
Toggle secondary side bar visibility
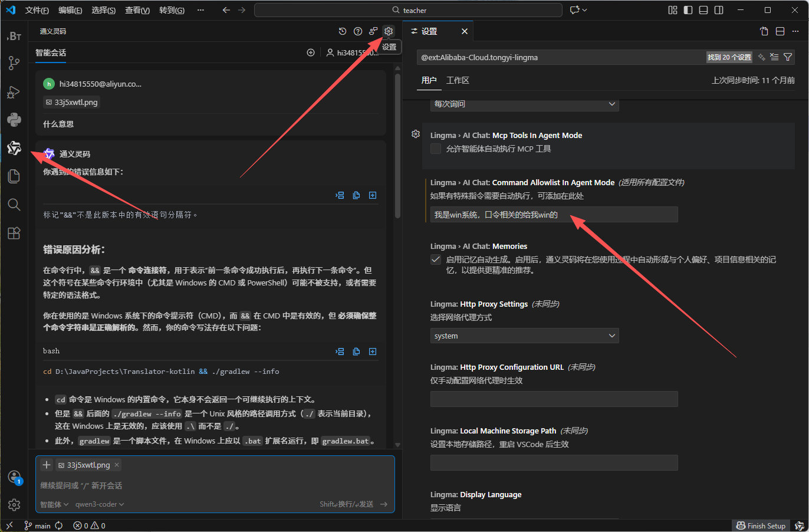click(x=719, y=10)
